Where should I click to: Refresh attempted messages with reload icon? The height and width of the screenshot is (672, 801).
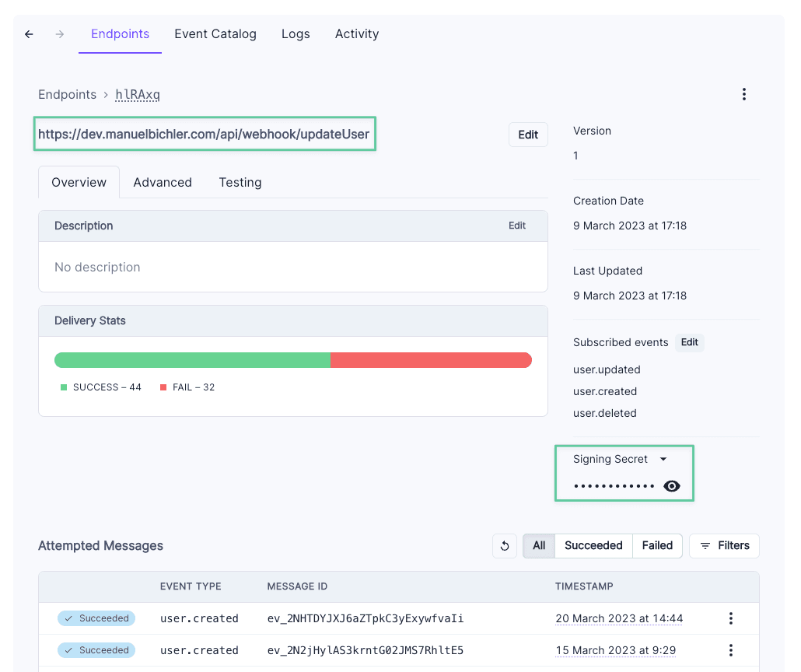(505, 546)
